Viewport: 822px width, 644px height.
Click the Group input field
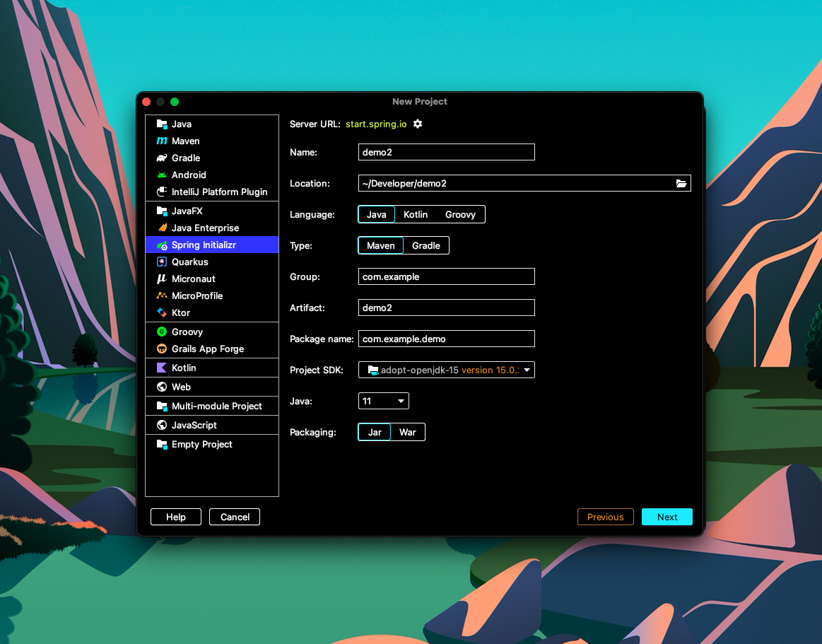(x=447, y=277)
